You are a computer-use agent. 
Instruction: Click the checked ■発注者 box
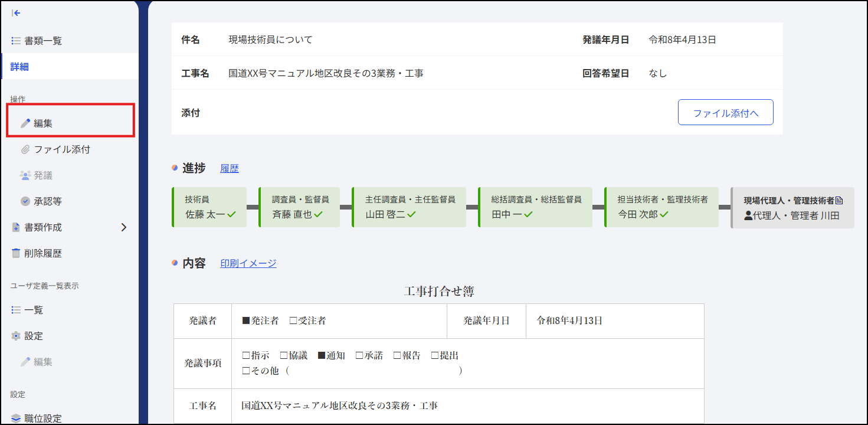[x=247, y=321]
